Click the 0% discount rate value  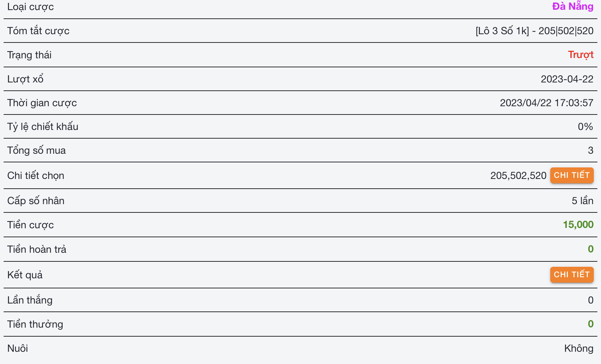585,127
